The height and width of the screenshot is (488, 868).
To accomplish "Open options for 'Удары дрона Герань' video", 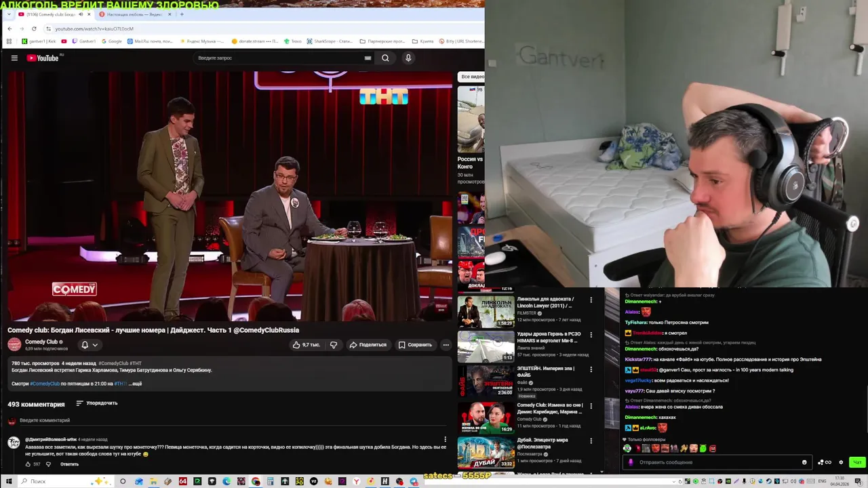I will [591, 335].
